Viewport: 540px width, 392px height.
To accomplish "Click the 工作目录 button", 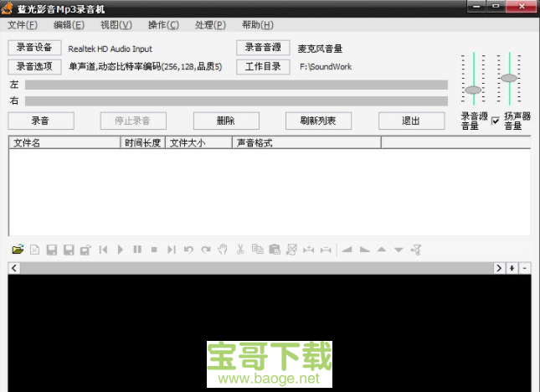I will [263, 67].
